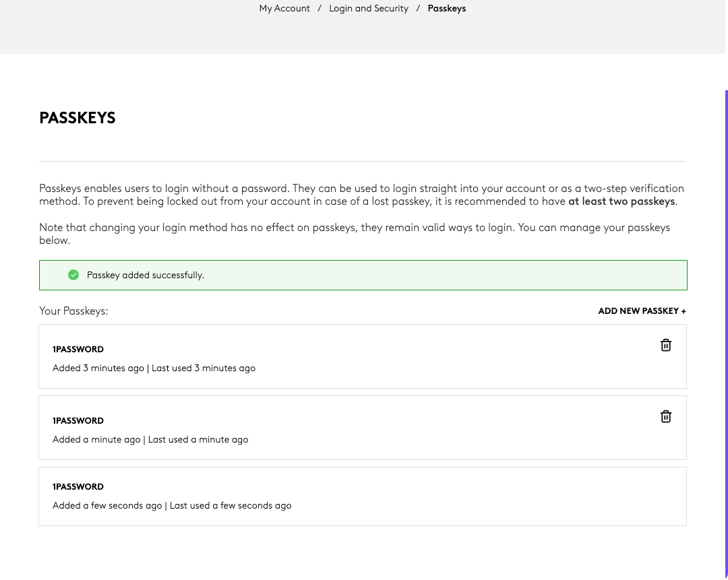
Task: Click bold 'at least two passkeys' text
Action: pyautogui.click(x=621, y=201)
